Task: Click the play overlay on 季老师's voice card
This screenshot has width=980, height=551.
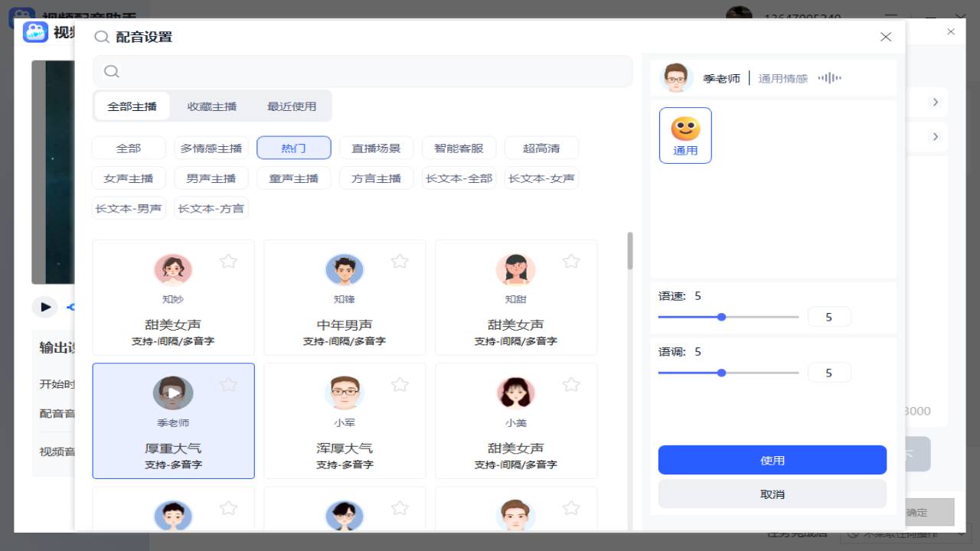Action: pos(173,393)
